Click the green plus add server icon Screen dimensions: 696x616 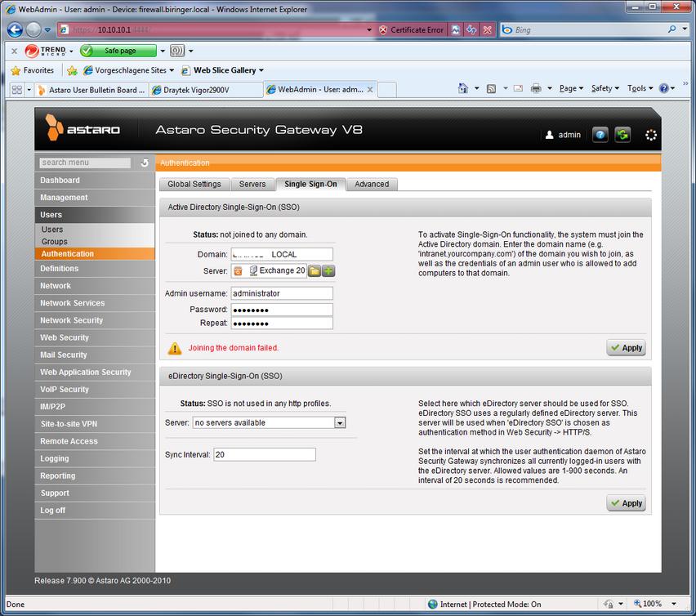328,270
